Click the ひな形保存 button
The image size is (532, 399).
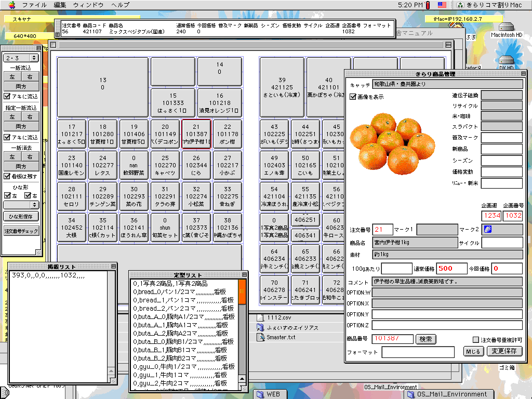click(x=21, y=217)
